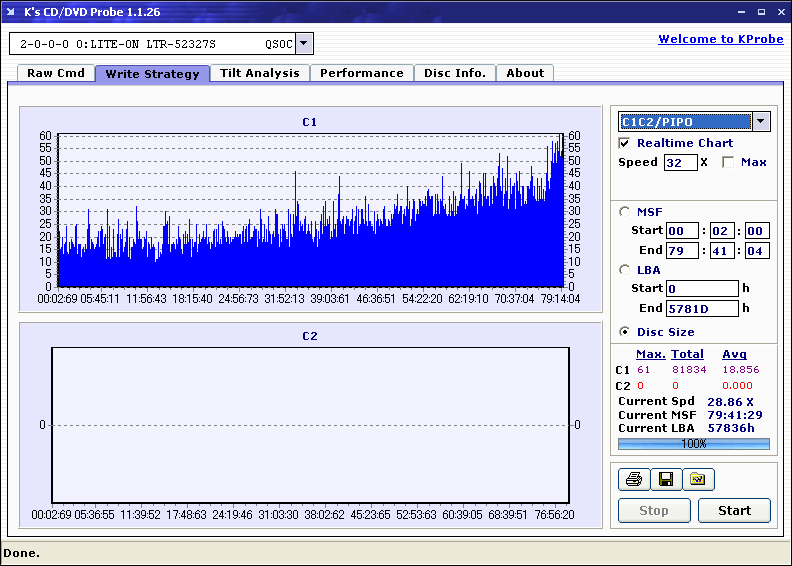Switch to the Tilt Analysis tab
792x566 pixels.
coord(260,73)
